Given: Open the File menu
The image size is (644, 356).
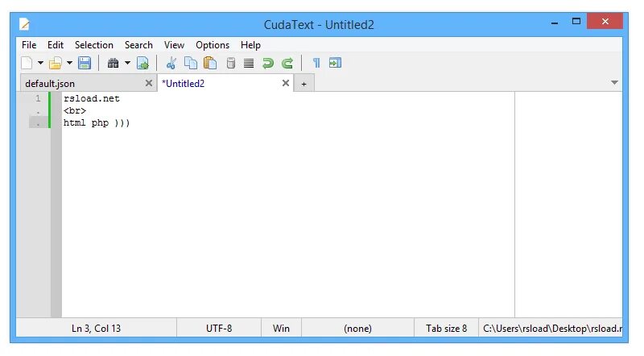Looking at the screenshot, I should pyautogui.click(x=29, y=45).
